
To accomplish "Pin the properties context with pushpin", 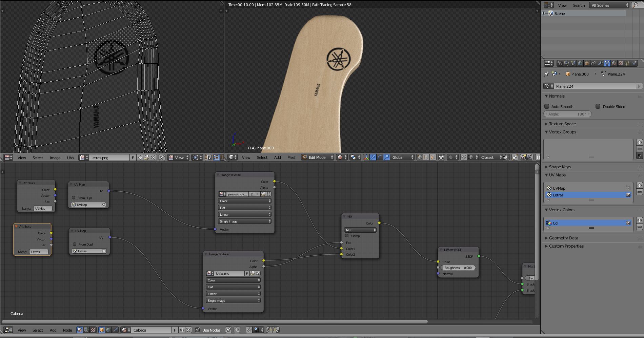I will tap(546, 74).
